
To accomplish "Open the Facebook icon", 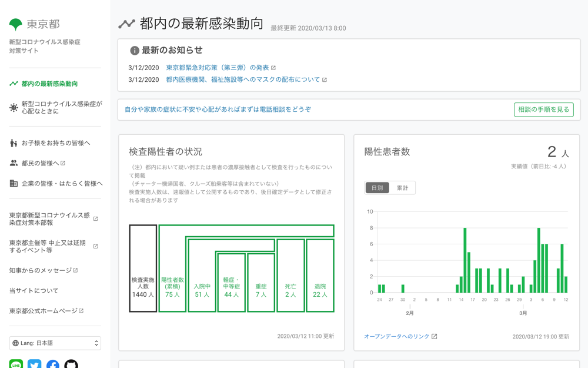I will [x=52, y=365].
